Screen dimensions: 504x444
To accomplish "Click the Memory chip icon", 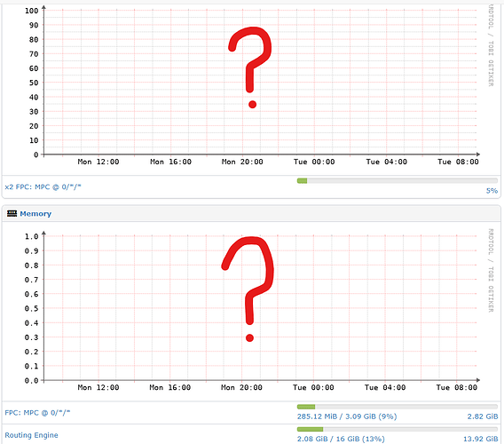I will [12, 213].
